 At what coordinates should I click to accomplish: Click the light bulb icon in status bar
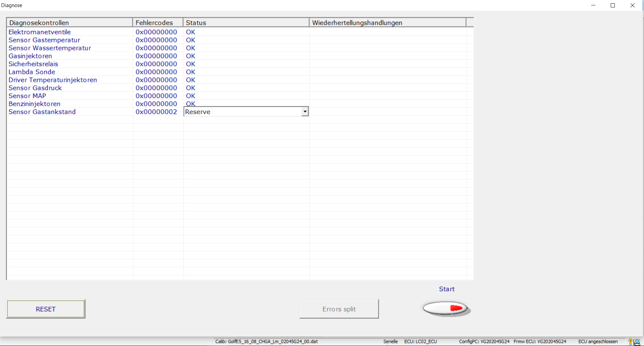(630, 342)
